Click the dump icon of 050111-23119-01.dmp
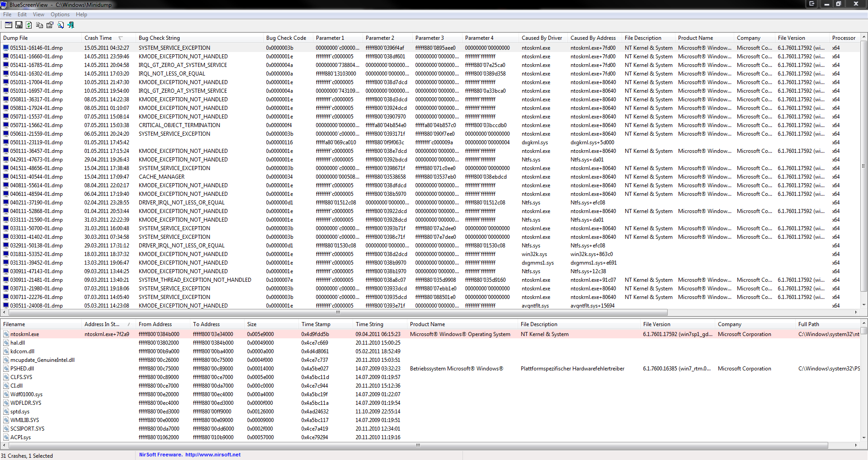868x460 pixels. coord(6,142)
